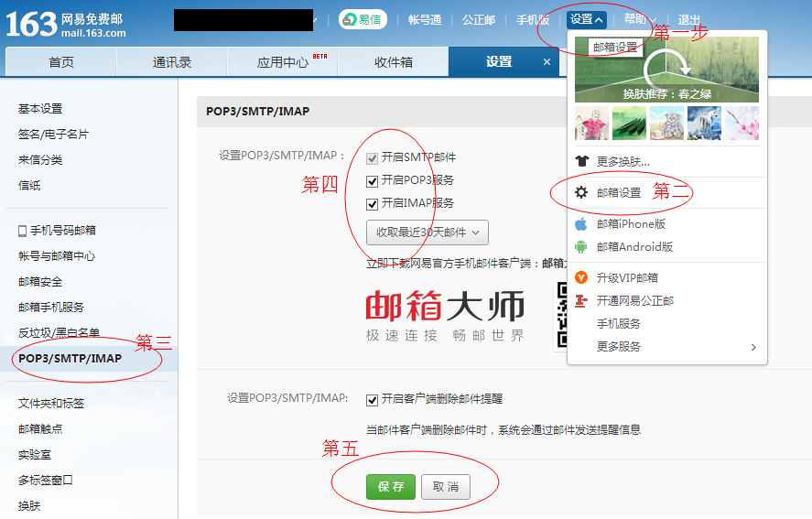Choose the cherry blossom skin thumbnail
This screenshot has width=812, height=519.
coord(742,124)
